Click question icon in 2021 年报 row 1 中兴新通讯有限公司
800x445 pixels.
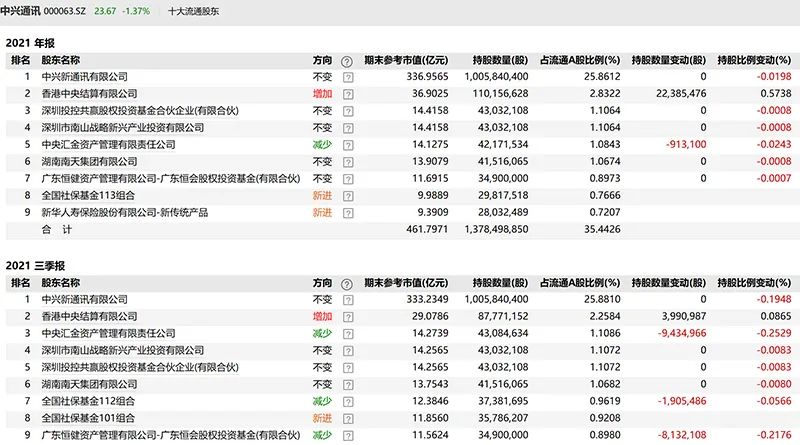[x=348, y=78]
